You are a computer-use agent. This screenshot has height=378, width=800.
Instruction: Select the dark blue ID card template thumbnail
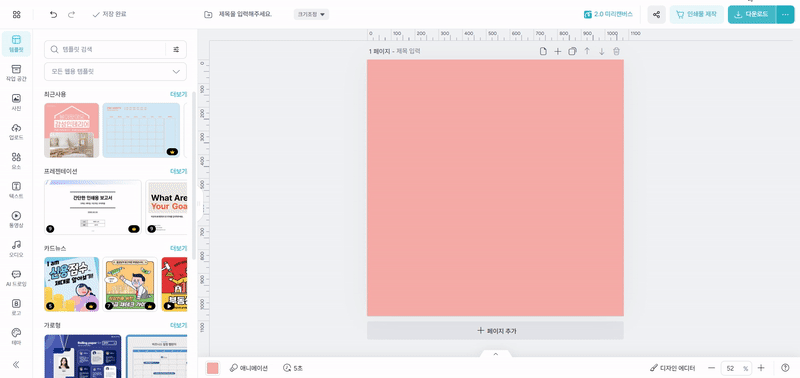tap(83, 356)
